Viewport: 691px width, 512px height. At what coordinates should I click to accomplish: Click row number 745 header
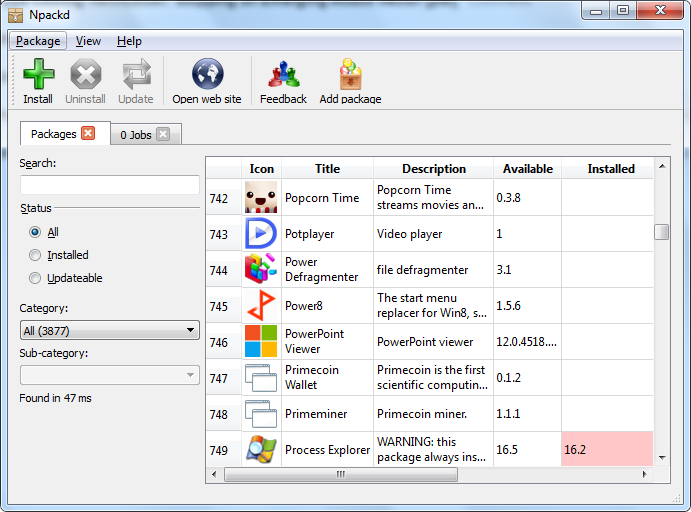pos(223,305)
